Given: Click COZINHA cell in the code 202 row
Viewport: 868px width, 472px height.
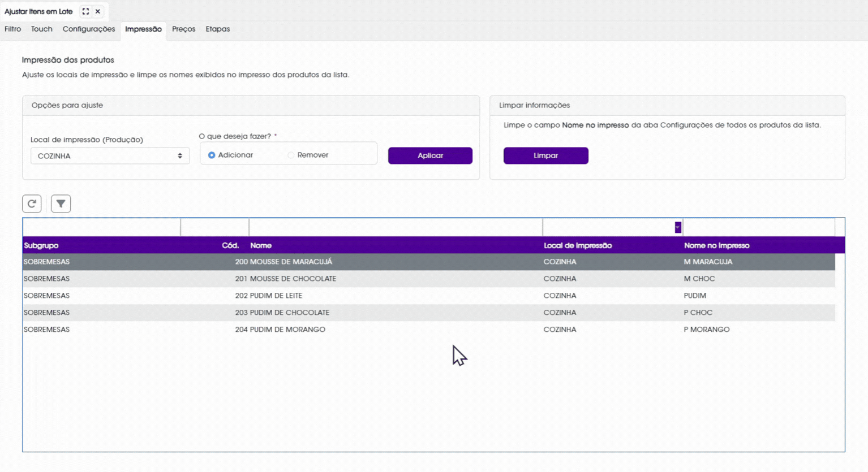Looking at the screenshot, I should pyautogui.click(x=560, y=296).
